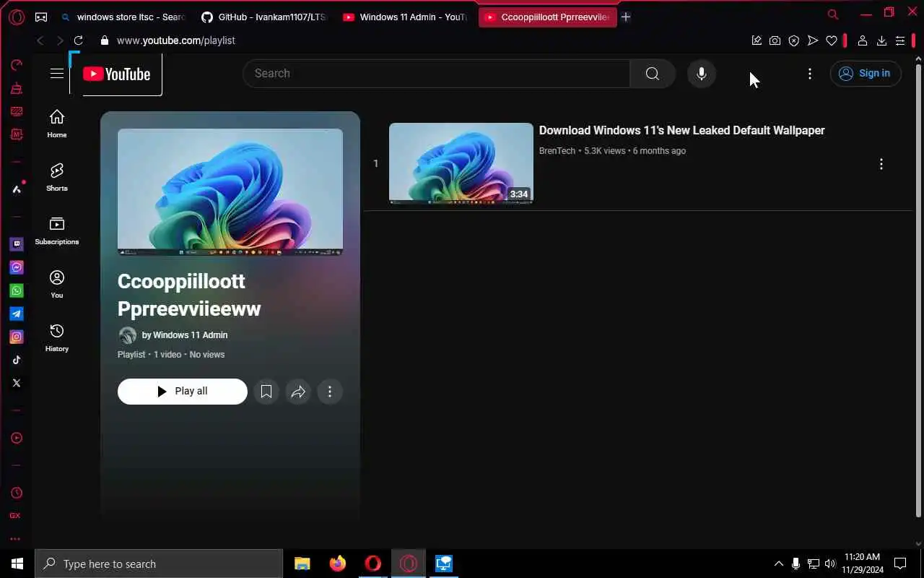Viewport: 924px width, 578px height.
Task: Save the playlist with bookmark icon
Action: click(266, 392)
